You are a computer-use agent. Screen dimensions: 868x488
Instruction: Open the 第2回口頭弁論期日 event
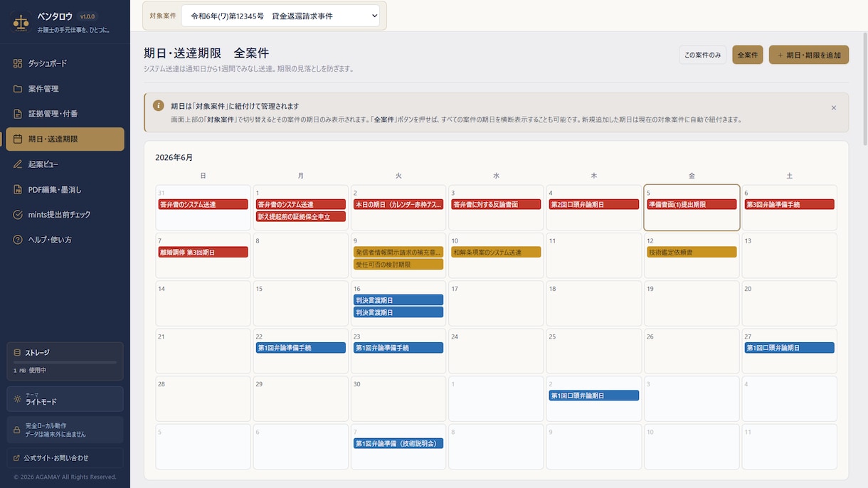pyautogui.click(x=594, y=204)
